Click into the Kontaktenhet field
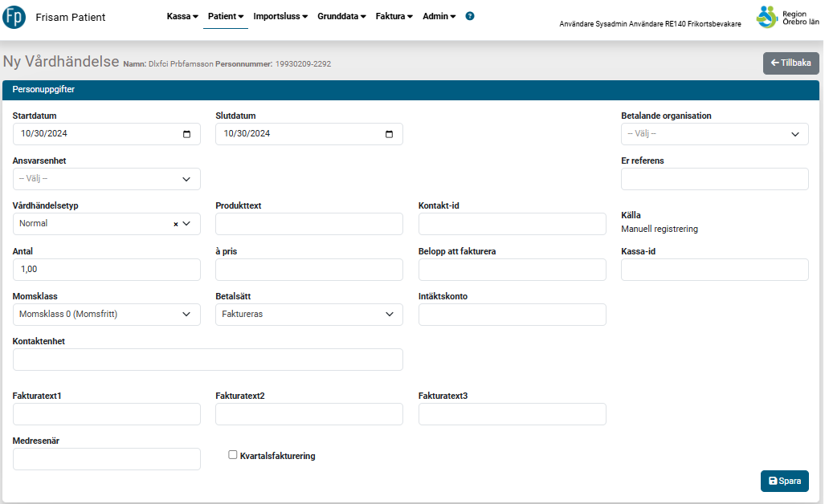This screenshot has height=504, width=825. [208, 360]
